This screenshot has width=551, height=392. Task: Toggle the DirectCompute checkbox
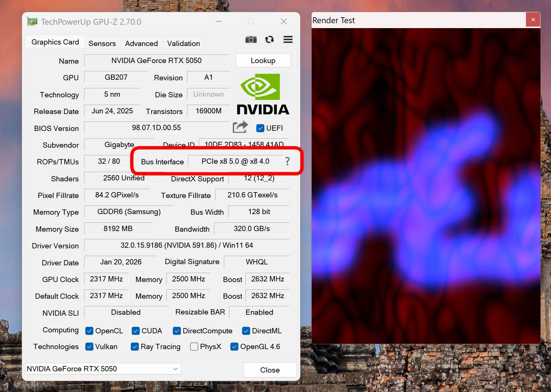tap(177, 331)
